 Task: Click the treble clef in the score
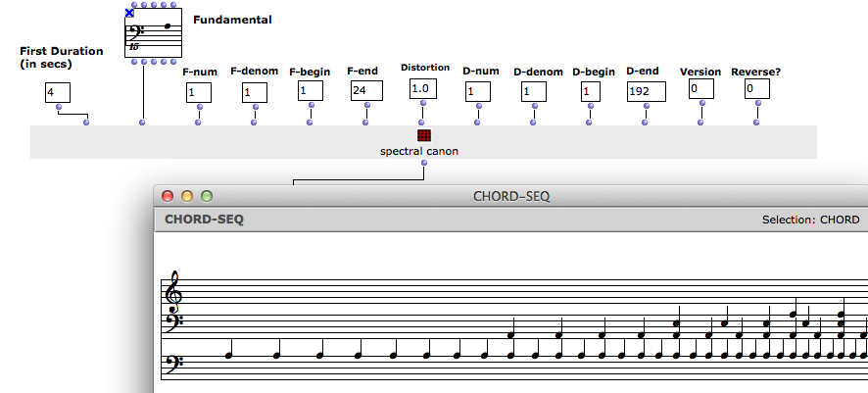tap(175, 290)
